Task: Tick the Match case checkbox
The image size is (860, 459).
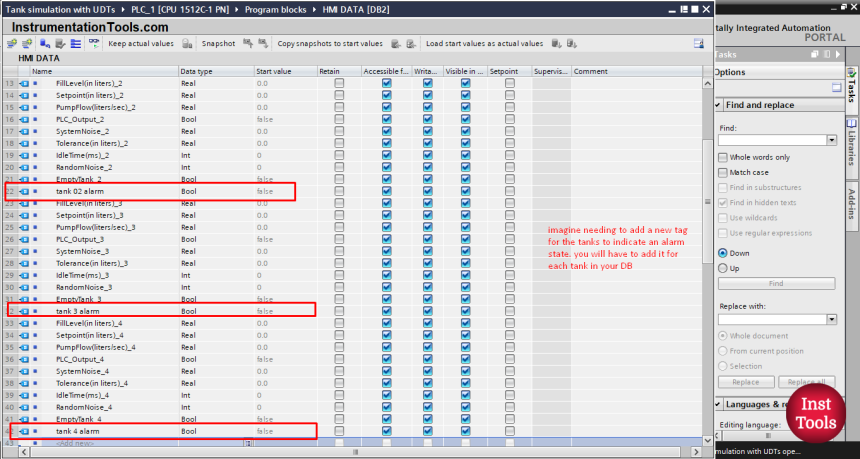Action: [x=723, y=172]
